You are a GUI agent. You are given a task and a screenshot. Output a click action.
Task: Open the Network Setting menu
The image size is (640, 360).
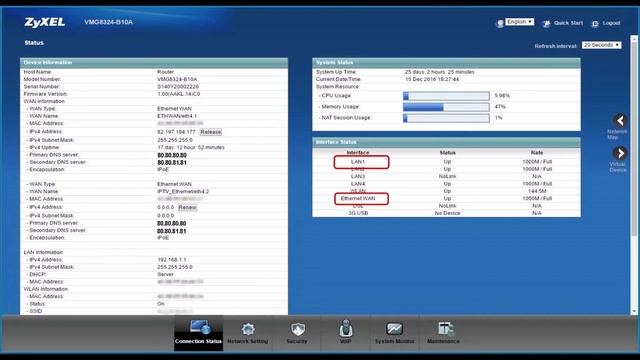coord(247,333)
